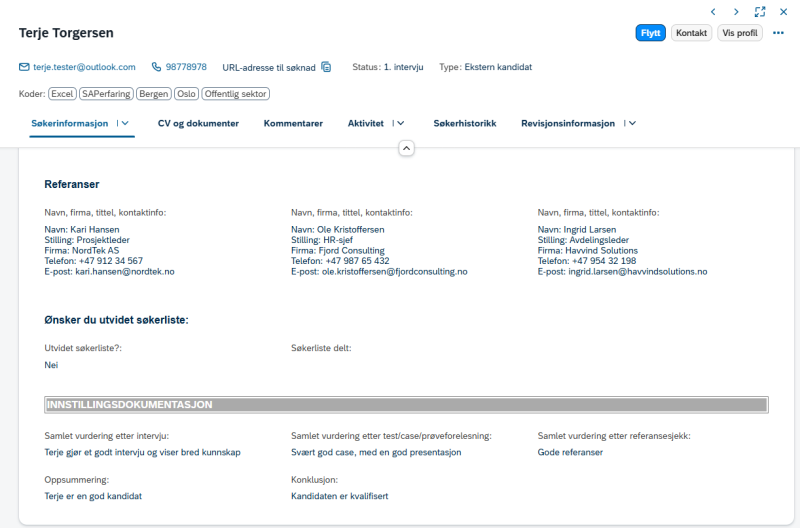Open CV og dokumenter tab

pos(198,123)
